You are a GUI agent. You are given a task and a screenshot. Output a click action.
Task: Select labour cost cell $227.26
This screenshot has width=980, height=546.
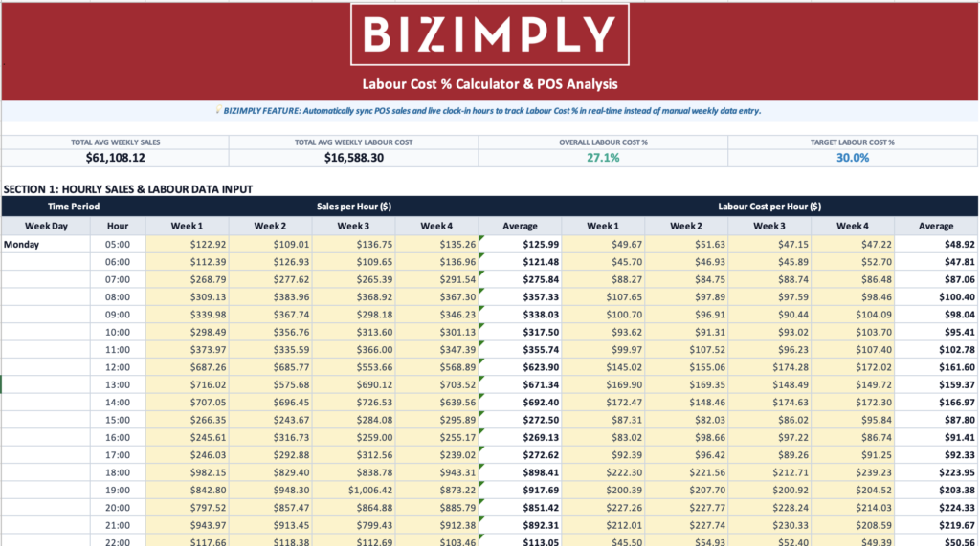click(x=603, y=507)
